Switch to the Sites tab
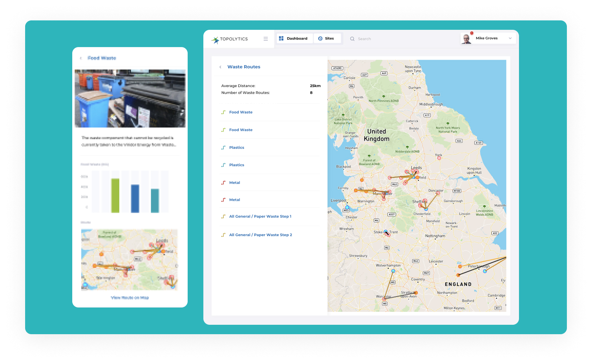 click(327, 38)
